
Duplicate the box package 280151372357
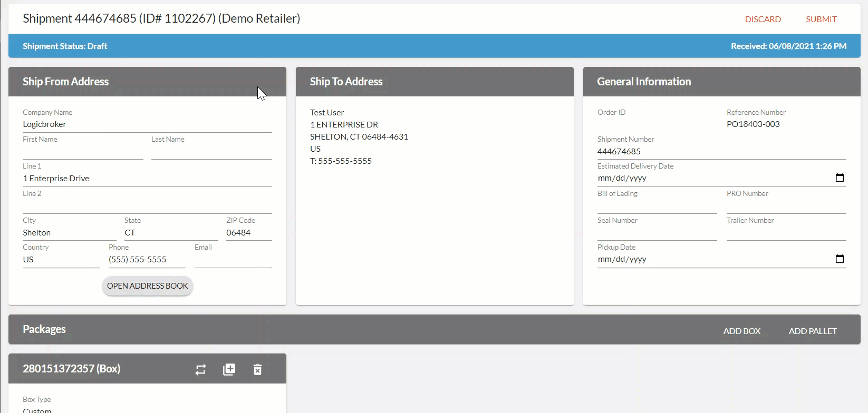point(229,369)
